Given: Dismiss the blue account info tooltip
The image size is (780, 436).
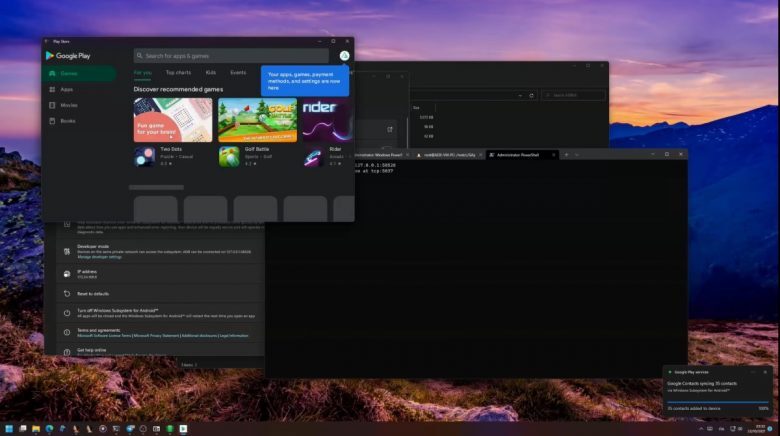Looking at the screenshot, I should pyautogui.click(x=305, y=81).
